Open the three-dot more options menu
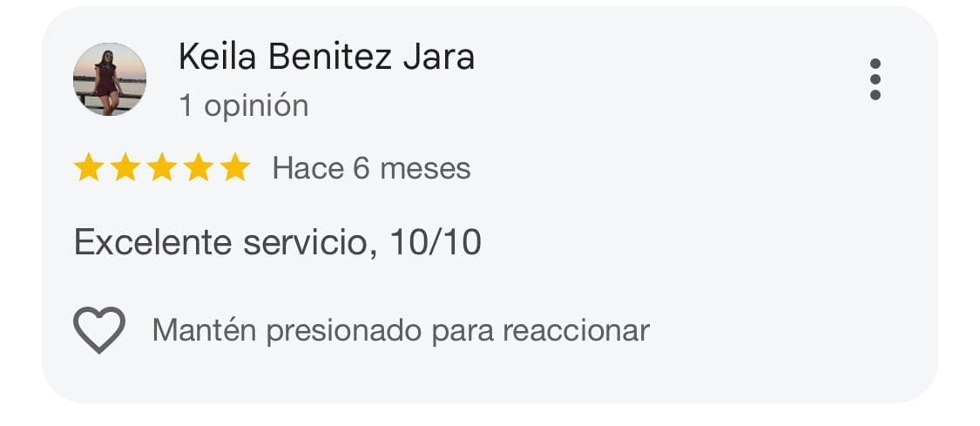Viewport: 980px width, 426px height. pyautogui.click(x=875, y=79)
